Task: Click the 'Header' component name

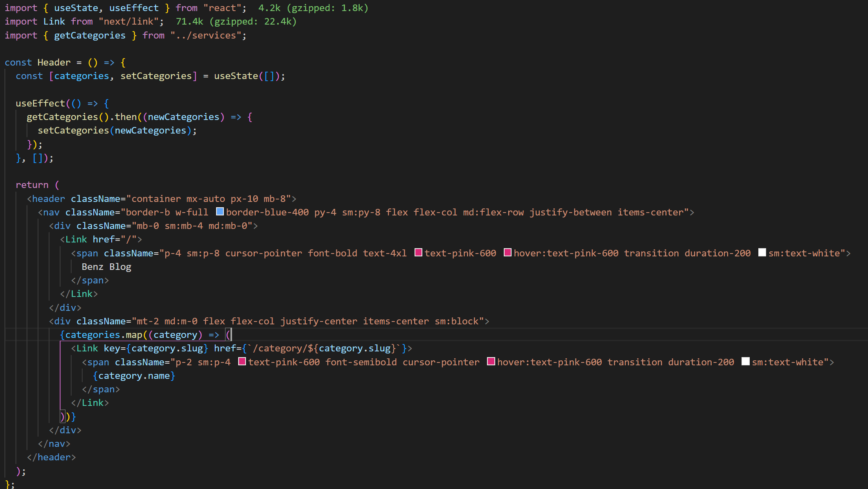Action: [x=54, y=63]
